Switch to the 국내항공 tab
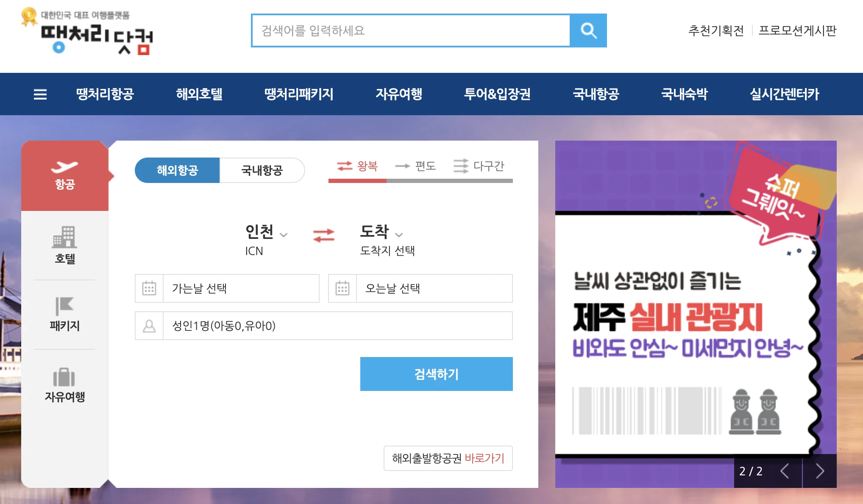The height and width of the screenshot is (504, 863). point(262,170)
